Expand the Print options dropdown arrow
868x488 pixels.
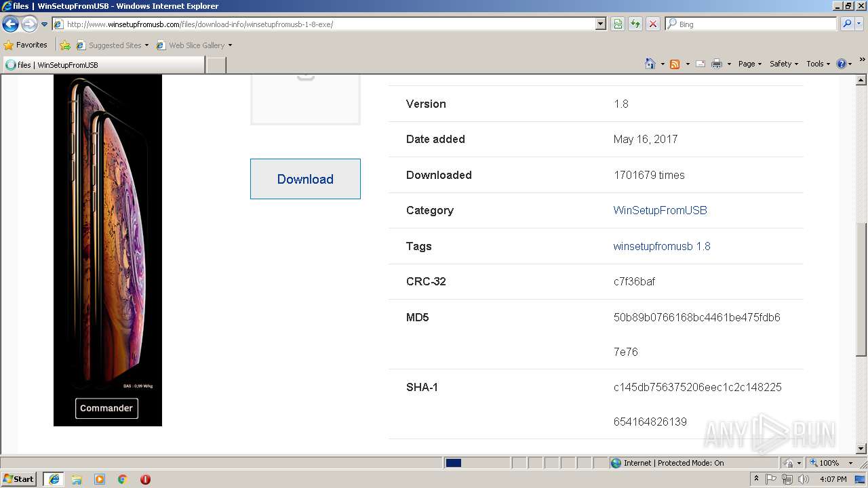(x=729, y=64)
